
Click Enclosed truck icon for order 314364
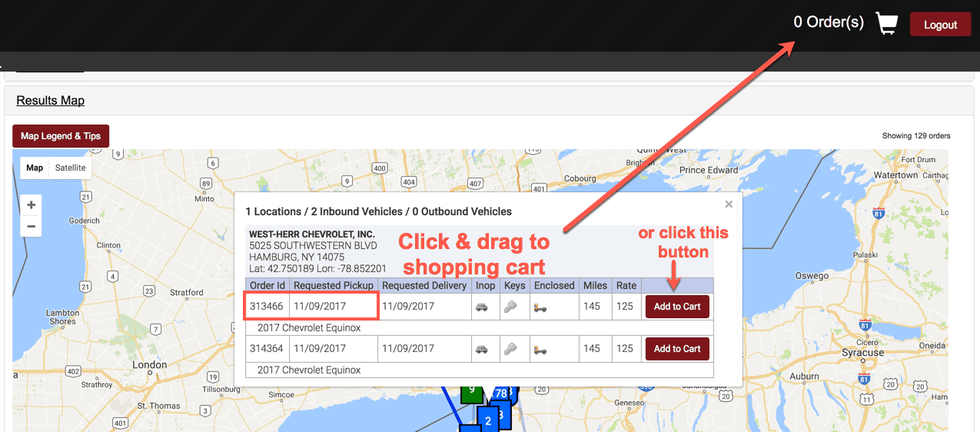(x=540, y=348)
